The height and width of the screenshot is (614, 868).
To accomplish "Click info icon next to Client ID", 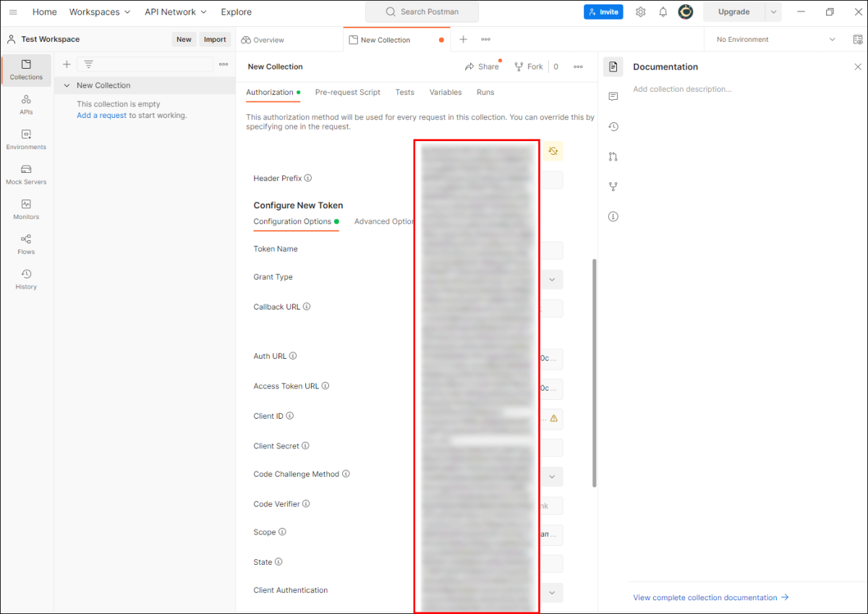I will click(x=290, y=416).
